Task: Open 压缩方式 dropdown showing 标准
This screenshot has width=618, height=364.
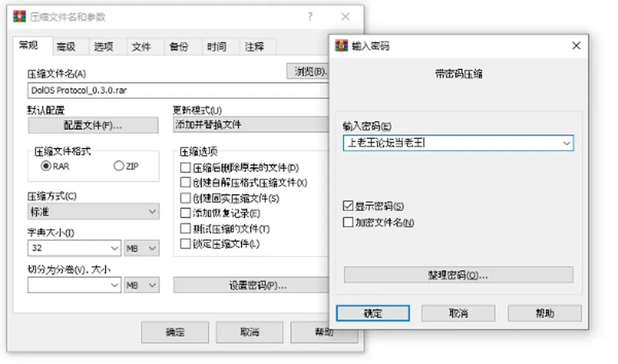Action: (x=93, y=212)
